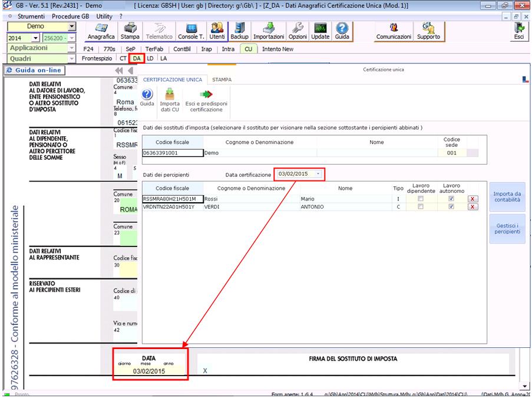Open the Data certificazione date picker

click(318, 174)
